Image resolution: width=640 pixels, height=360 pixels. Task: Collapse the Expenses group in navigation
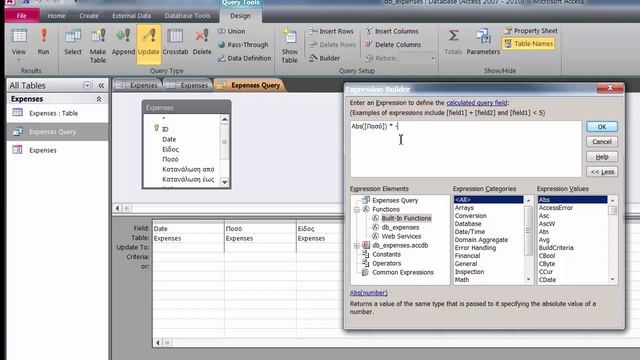tap(99, 99)
